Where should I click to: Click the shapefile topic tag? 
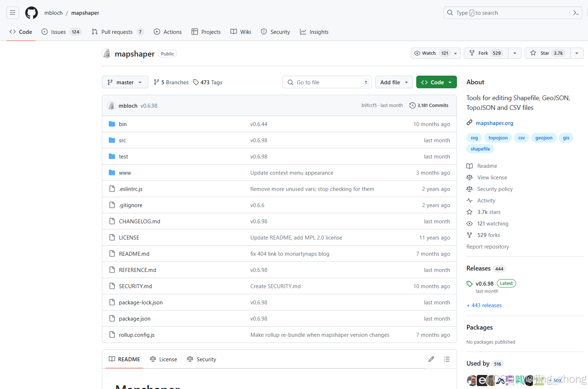[x=480, y=149]
